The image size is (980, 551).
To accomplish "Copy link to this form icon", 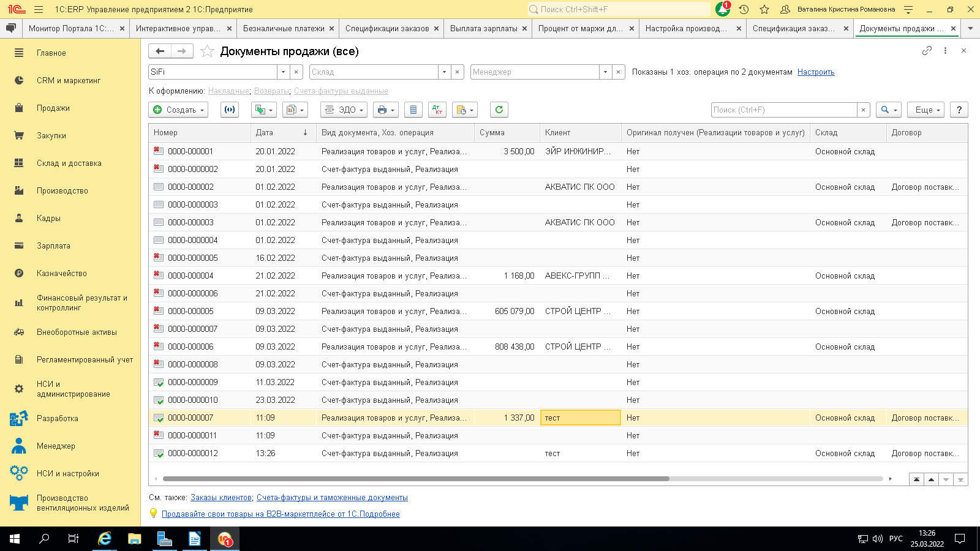I will coord(927,51).
